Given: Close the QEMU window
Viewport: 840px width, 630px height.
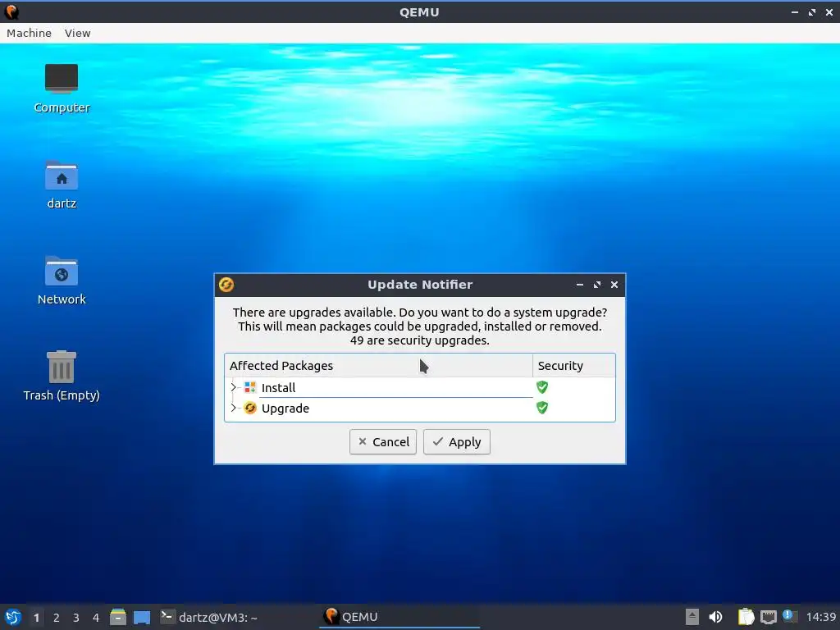Looking at the screenshot, I should (x=829, y=11).
